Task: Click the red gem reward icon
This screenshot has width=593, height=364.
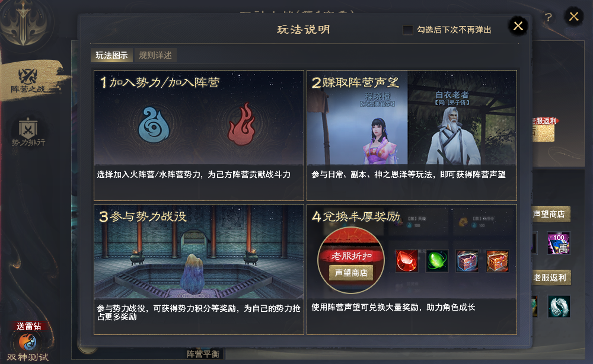Action: pos(407,260)
